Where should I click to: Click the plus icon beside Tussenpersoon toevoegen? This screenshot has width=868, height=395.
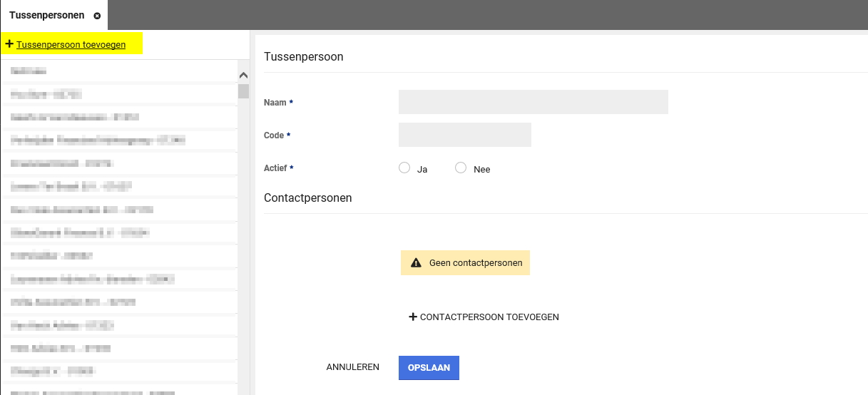coord(9,44)
